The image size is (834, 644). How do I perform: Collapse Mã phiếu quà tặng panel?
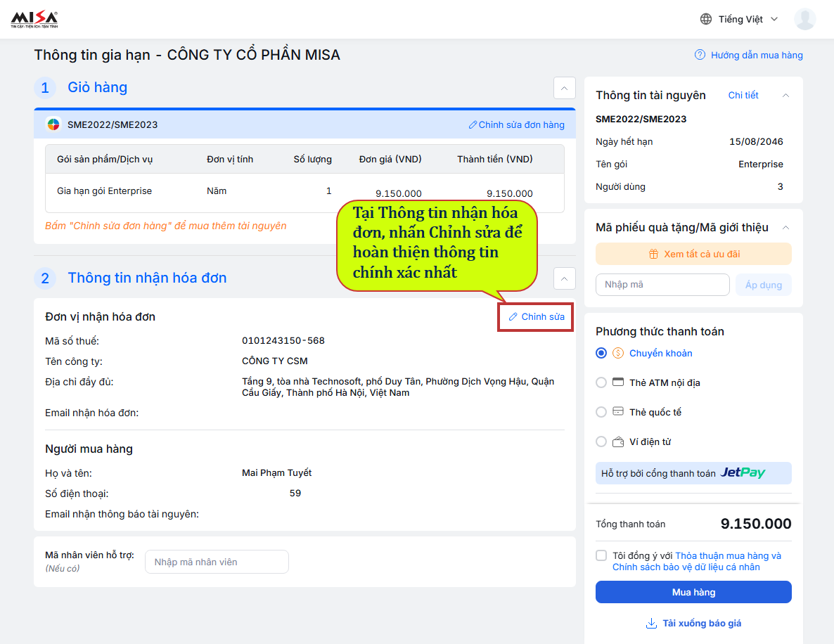click(785, 228)
